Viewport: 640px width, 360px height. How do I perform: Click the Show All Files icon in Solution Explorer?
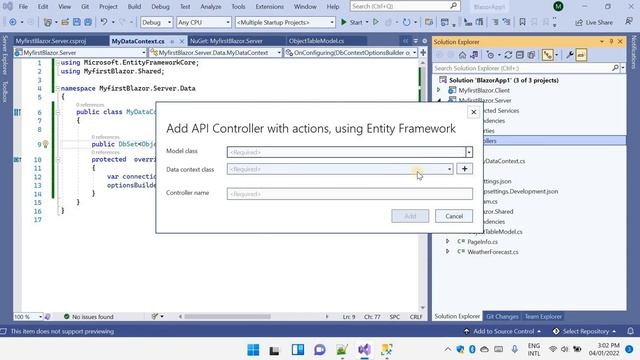531,55
